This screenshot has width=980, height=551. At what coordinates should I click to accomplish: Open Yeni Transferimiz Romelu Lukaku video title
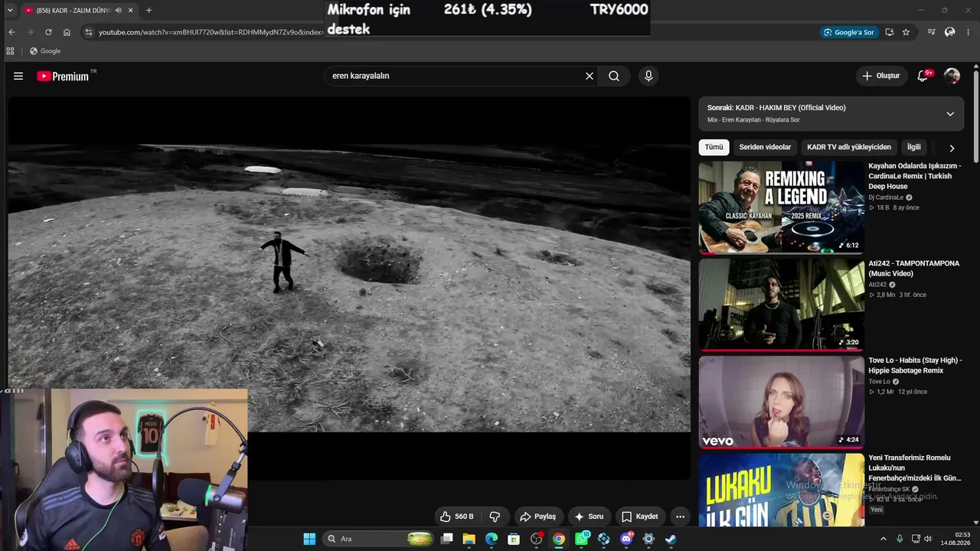coord(914,468)
